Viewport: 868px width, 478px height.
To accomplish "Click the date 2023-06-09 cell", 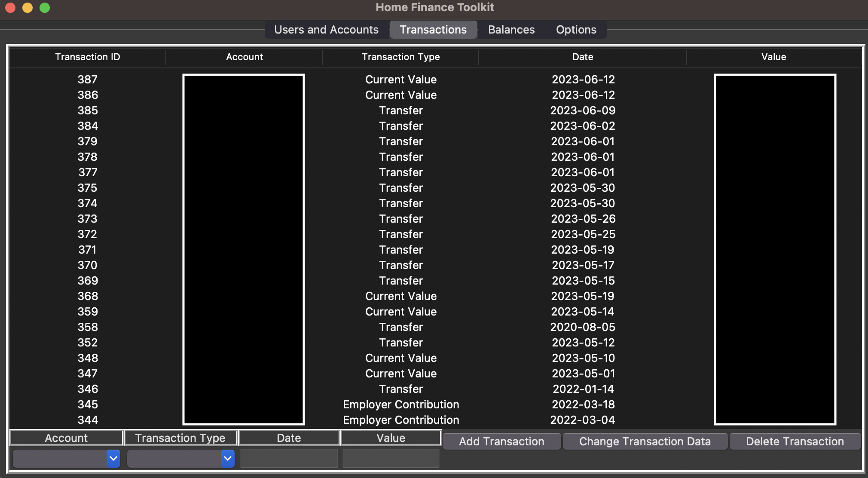I will tap(583, 110).
